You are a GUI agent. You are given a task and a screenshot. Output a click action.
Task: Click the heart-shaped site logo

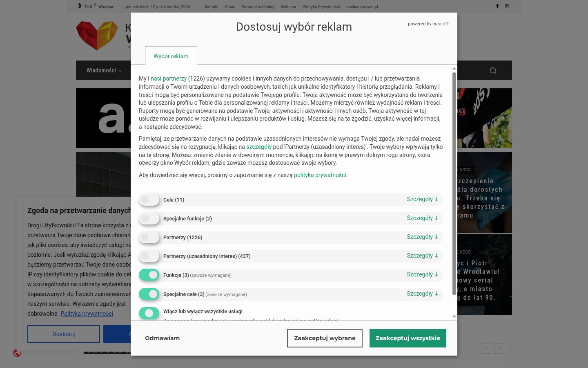pos(97,36)
